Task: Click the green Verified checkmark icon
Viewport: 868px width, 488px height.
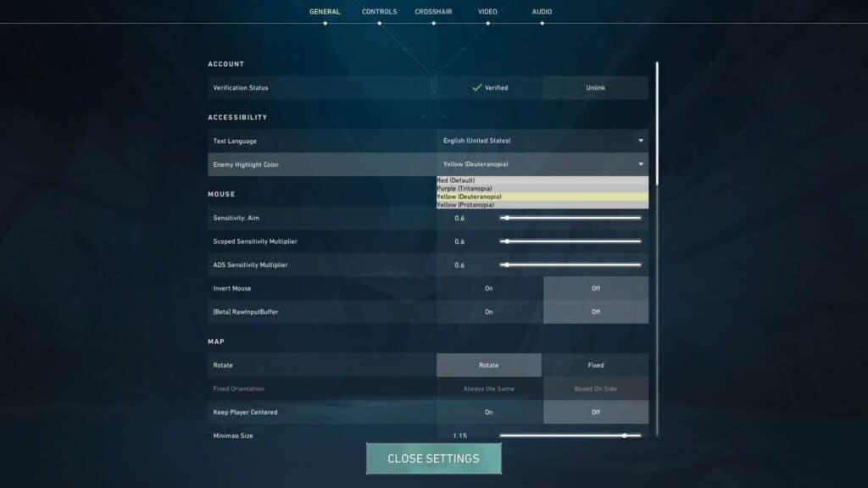Action: (x=477, y=87)
